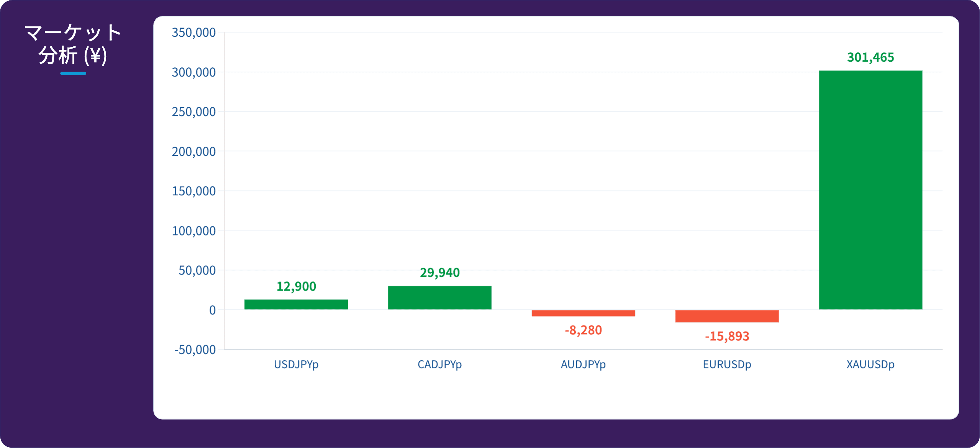Click the EURUSDp axis label

pyautogui.click(x=727, y=365)
